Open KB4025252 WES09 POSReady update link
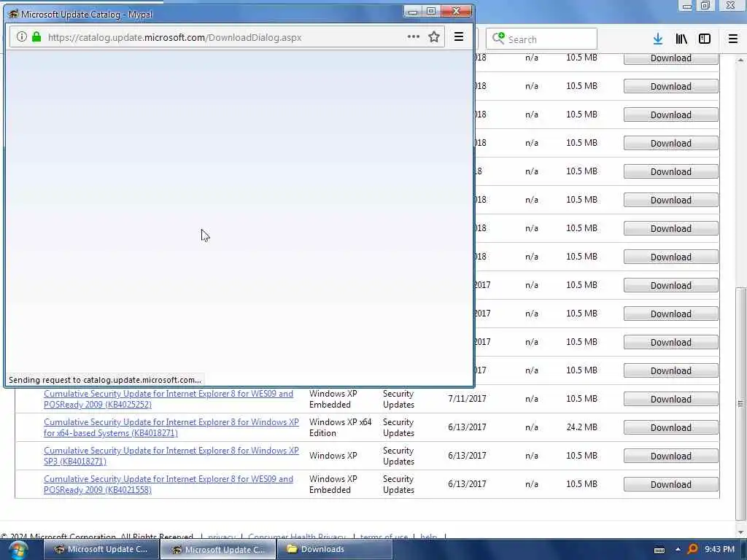This screenshot has width=747, height=560. 169,399
